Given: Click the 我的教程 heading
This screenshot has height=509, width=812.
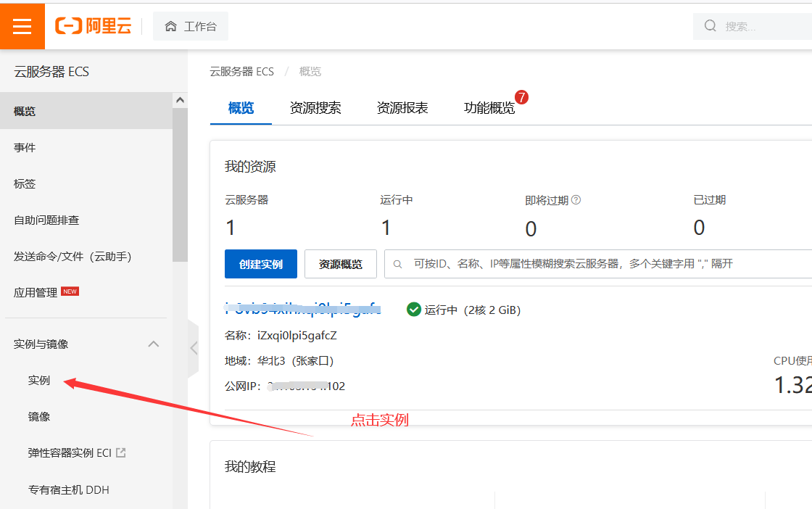Looking at the screenshot, I should [250, 466].
